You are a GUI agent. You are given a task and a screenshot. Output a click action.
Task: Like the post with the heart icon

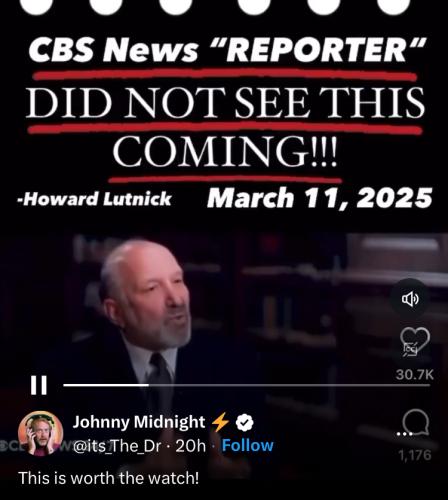pyautogui.click(x=414, y=342)
